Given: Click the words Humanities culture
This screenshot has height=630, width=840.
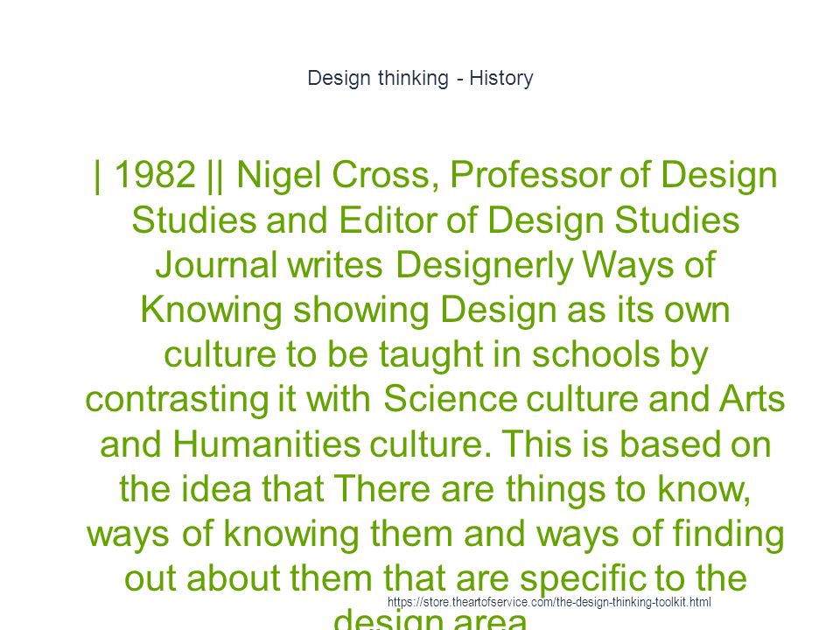Looking at the screenshot, I should (x=332, y=444).
